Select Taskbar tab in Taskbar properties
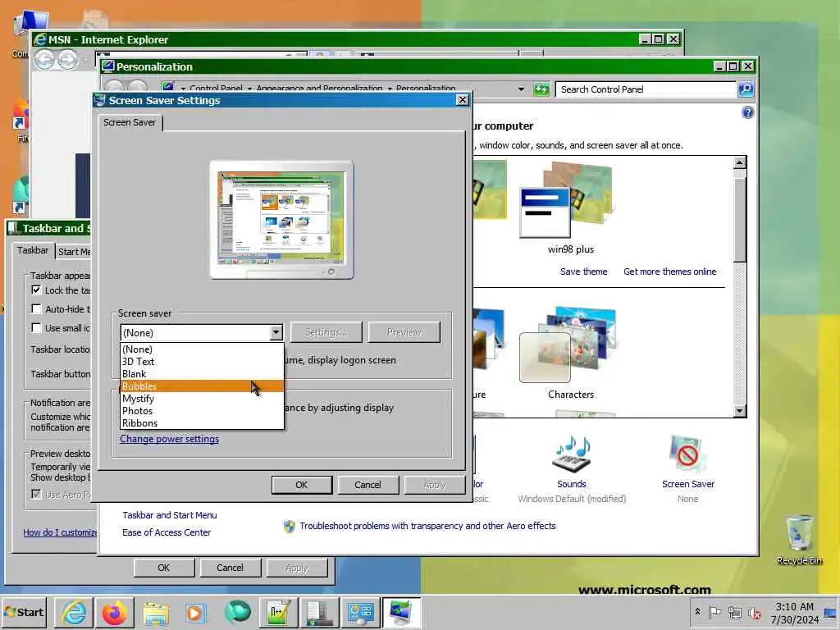Image resolution: width=840 pixels, height=630 pixels. [33, 250]
